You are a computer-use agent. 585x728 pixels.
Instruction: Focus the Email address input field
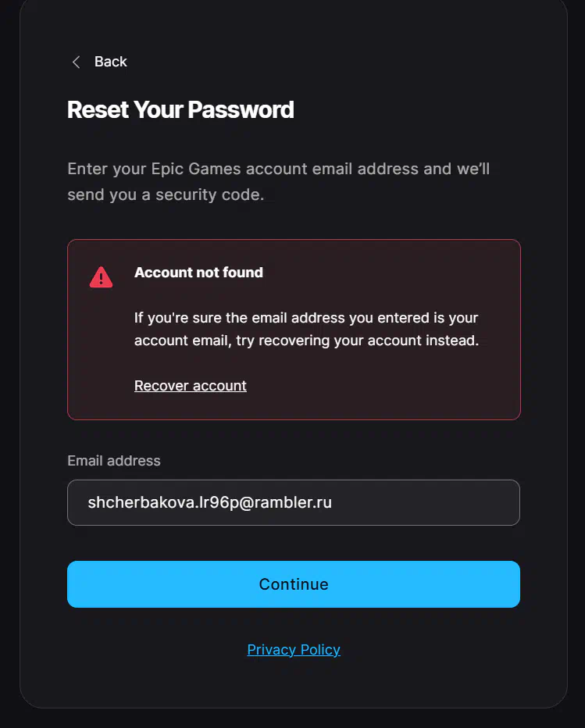293,502
